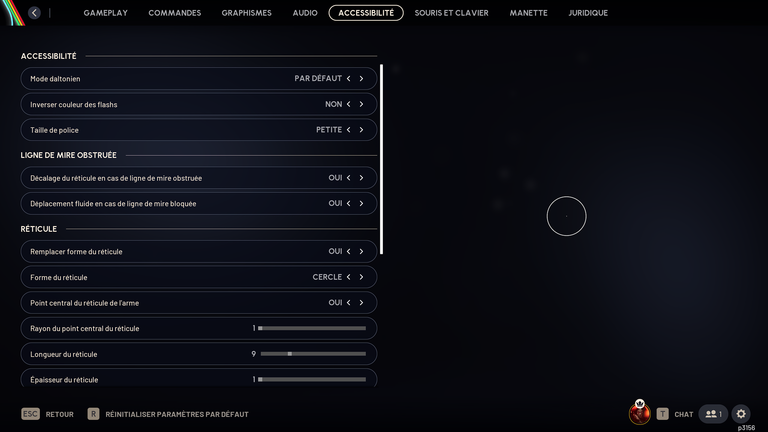Previous shape for Forme du réticule
Screen dimensions: 768x432
pyautogui.click(x=349, y=277)
